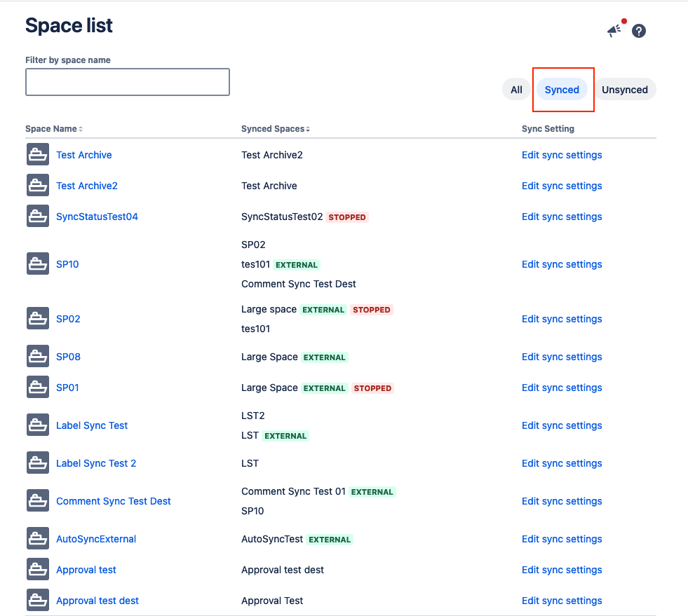Open the Test Archive2 space link
The image size is (688, 616).
(x=87, y=186)
